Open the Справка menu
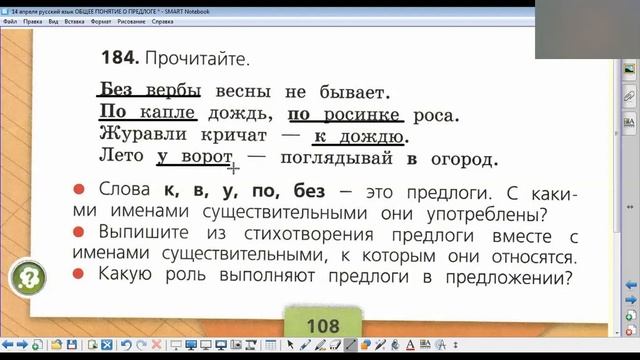Screen dimensions: 640x360 tap(162, 22)
